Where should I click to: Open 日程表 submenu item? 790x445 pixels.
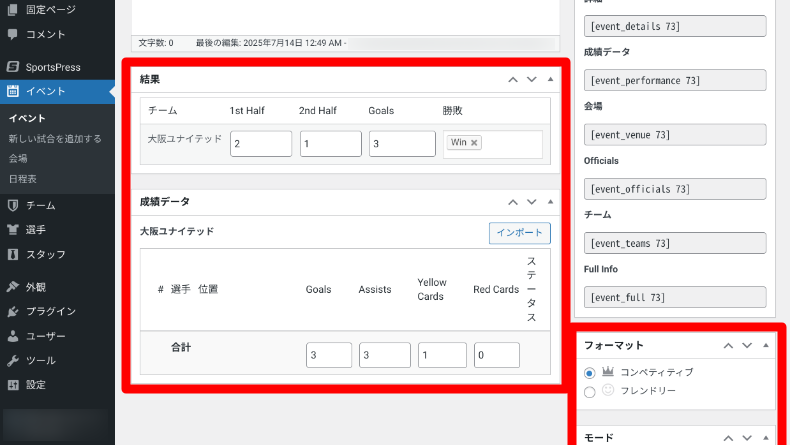coord(23,179)
